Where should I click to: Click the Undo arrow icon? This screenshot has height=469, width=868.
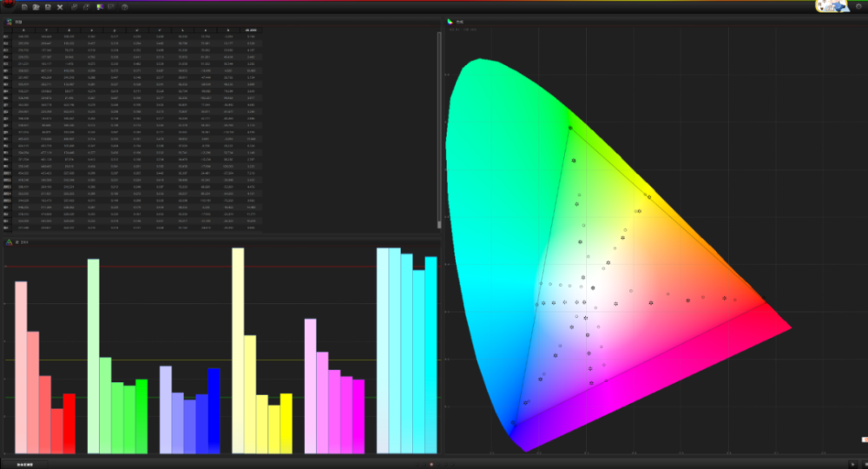75,7
